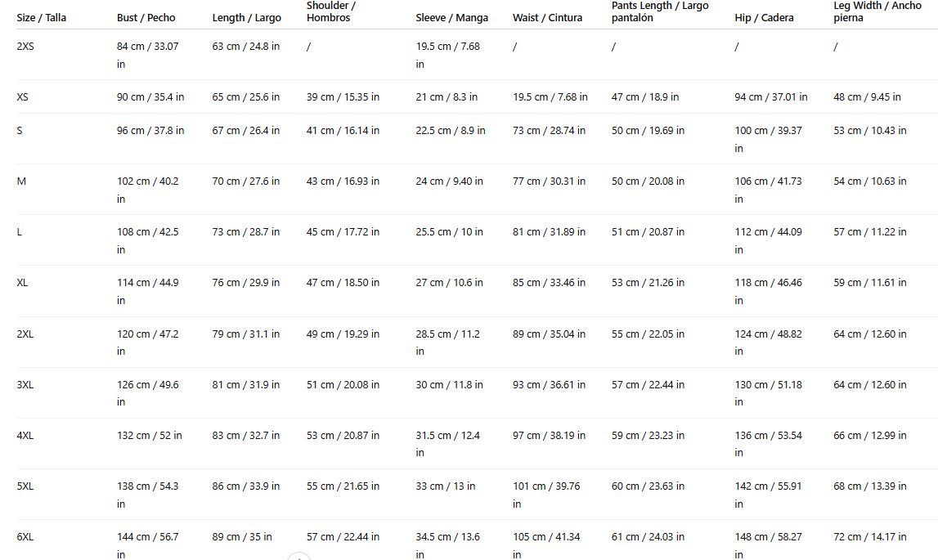Viewport: 938px width, 560px height.
Task: Click the XL size row label
Action: pos(22,282)
